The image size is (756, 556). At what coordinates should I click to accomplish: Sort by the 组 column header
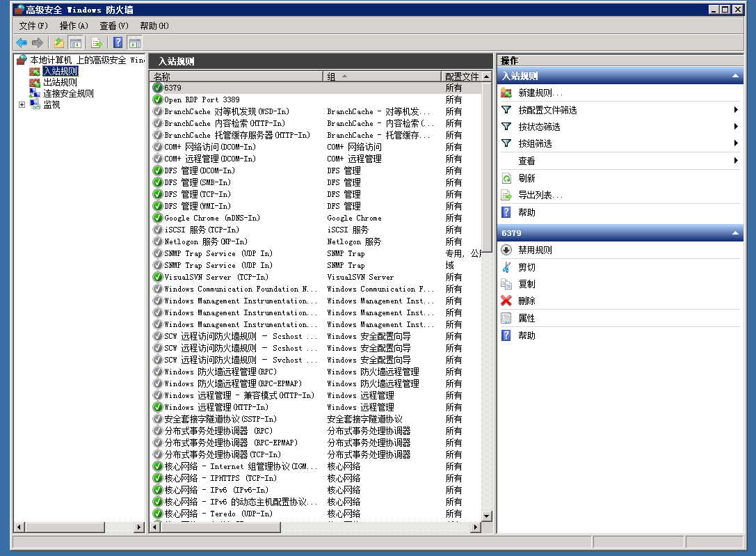(x=382, y=76)
